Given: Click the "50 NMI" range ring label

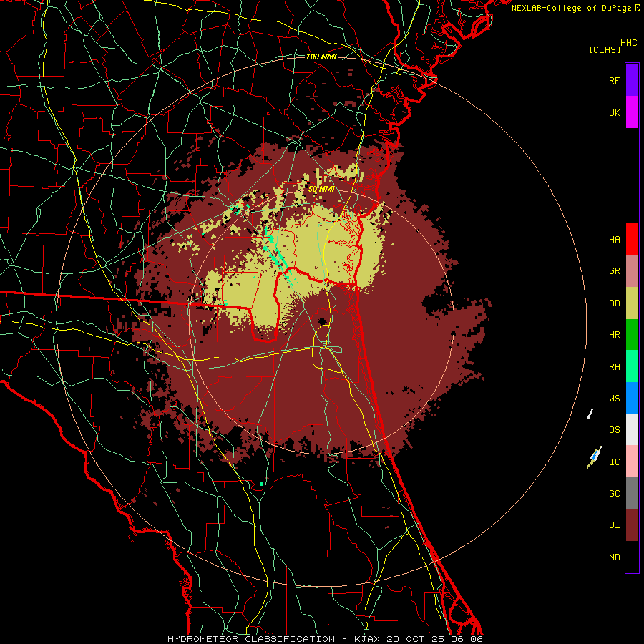Looking at the screenshot, I should [x=321, y=190].
